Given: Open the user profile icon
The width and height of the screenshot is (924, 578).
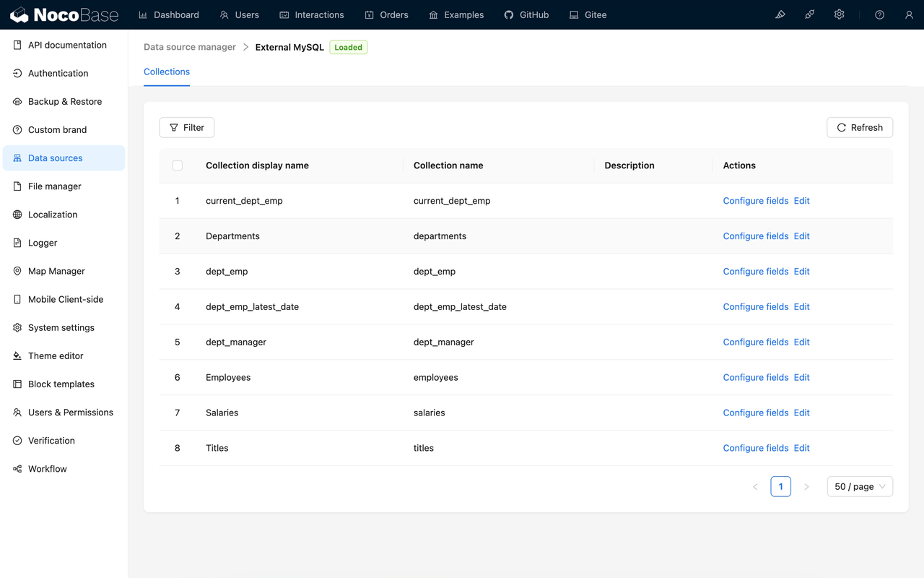Looking at the screenshot, I should pos(909,14).
